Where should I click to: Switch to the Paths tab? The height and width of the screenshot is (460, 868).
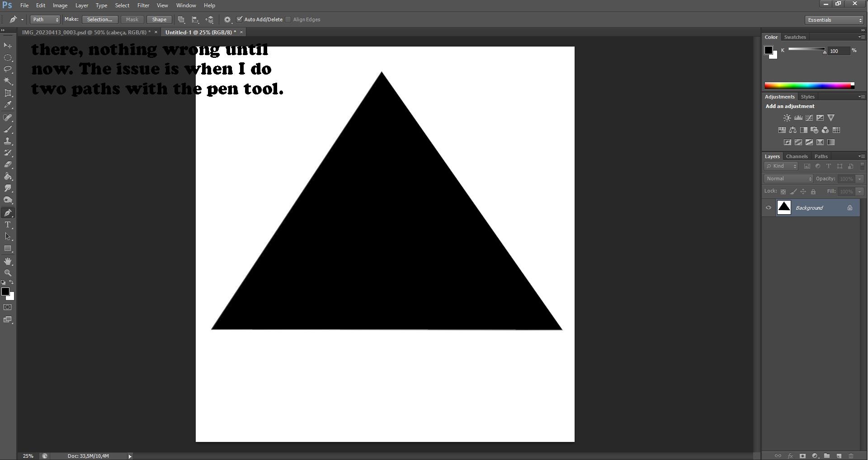click(x=821, y=156)
